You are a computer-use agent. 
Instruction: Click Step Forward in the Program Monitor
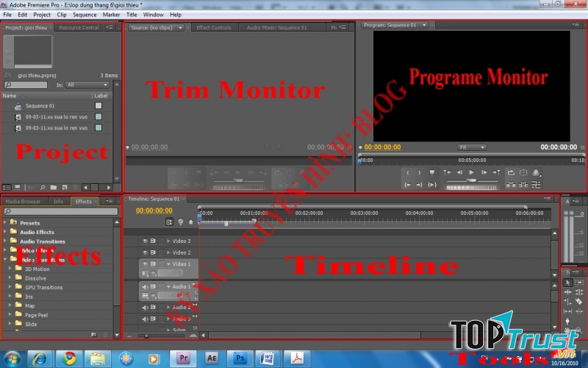coord(483,172)
